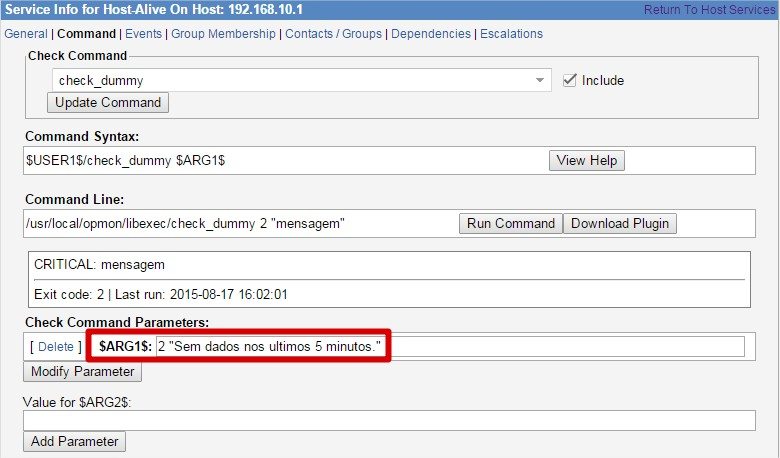Run the check command
This screenshot has height=458, width=780.
click(x=510, y=223)
